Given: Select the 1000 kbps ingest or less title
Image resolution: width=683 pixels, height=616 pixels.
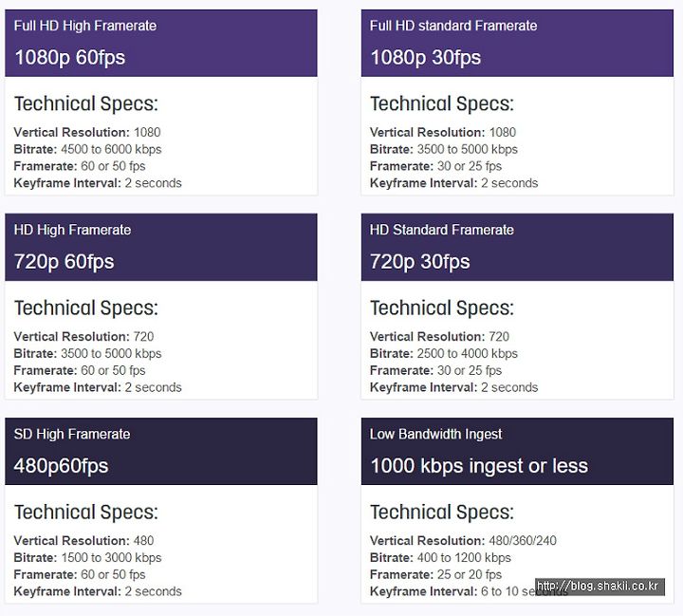Looking at the screenshot, I should [479, 465].
